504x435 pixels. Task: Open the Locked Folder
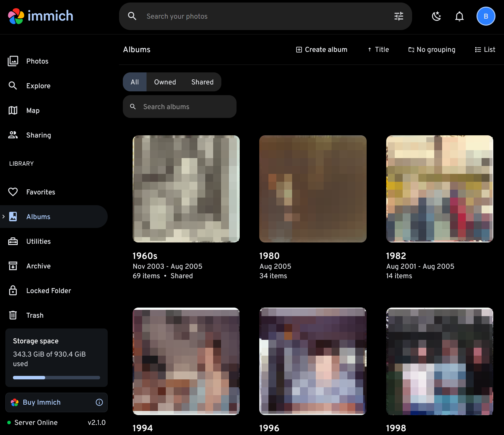coord(54,291)
